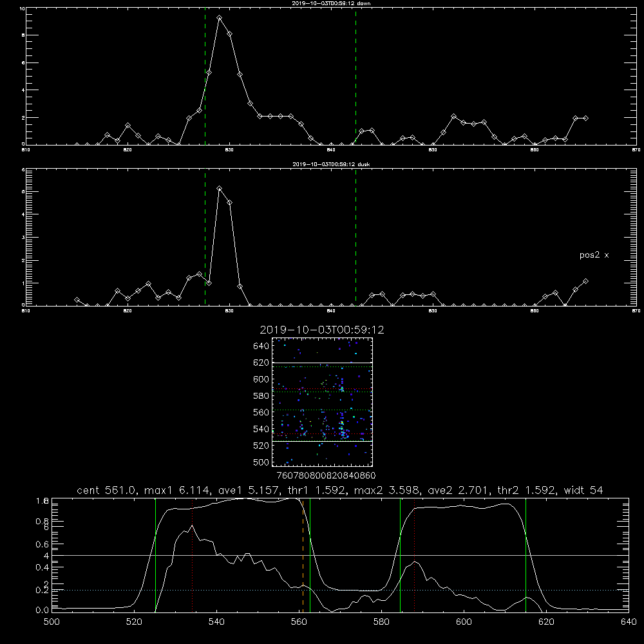644x644 pixels.
Task: Select the "cent 561.0" value in stats header
Action: tap(106, 490)
